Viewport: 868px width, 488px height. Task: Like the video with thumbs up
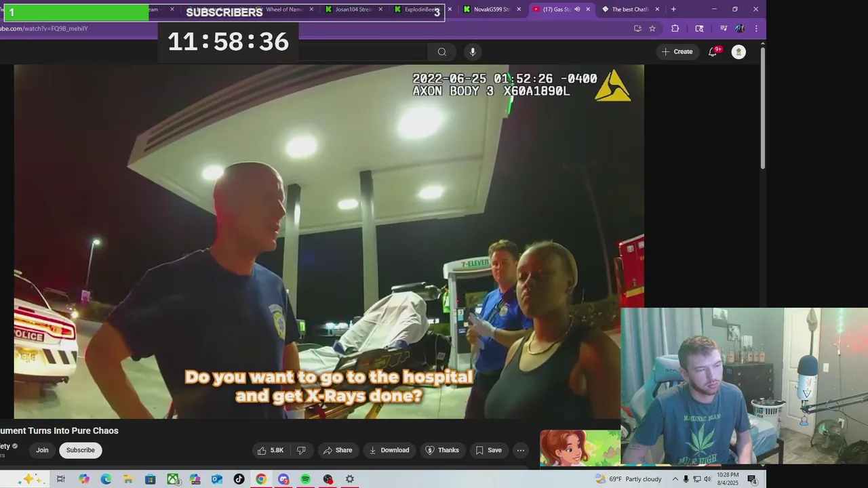[x=270, y=450]
